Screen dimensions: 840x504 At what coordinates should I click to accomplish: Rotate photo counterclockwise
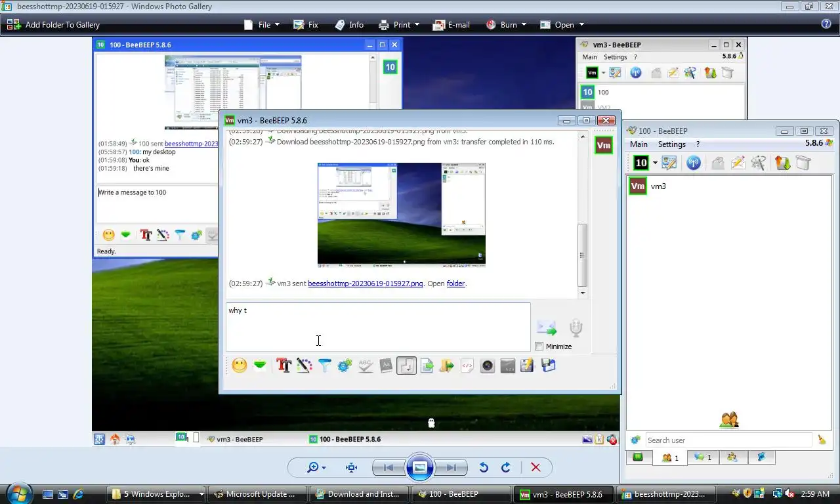pos(484,467)
